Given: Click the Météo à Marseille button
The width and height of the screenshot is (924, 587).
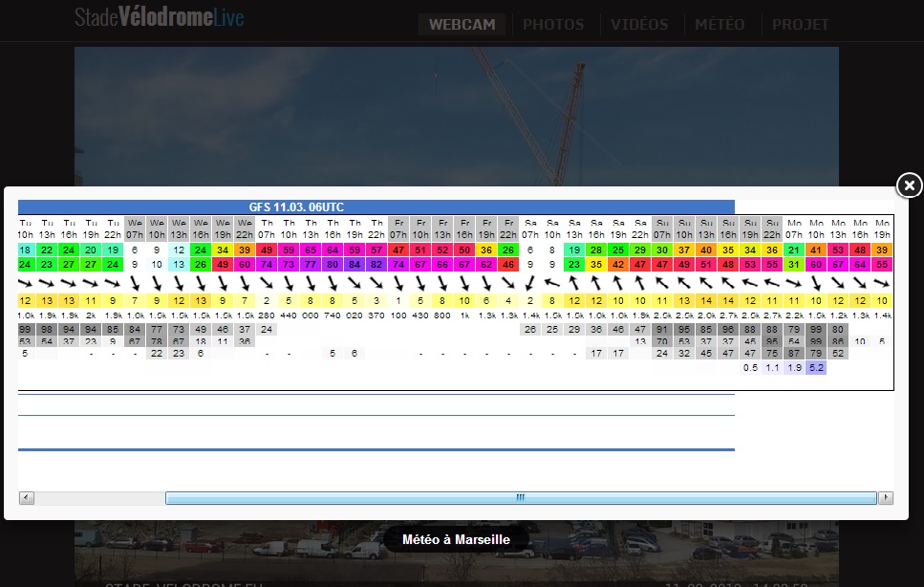Looking at the screenshot, I should click(456, 539).
